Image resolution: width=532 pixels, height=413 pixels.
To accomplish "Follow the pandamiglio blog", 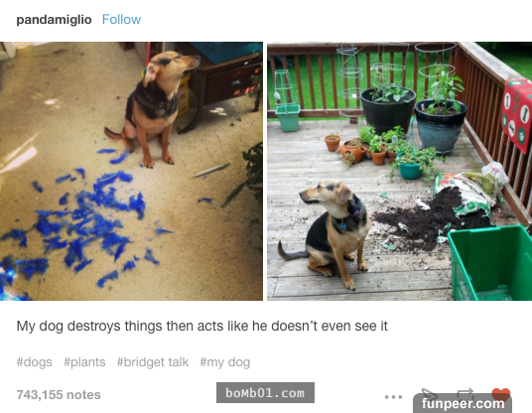I will [x=121, y=19].
